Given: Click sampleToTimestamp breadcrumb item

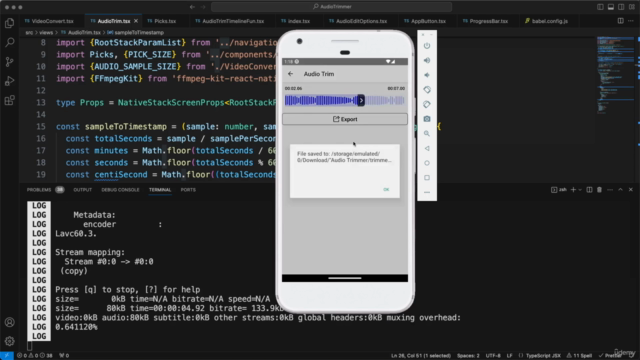Looking at the screenshot, I should [139, 32].
